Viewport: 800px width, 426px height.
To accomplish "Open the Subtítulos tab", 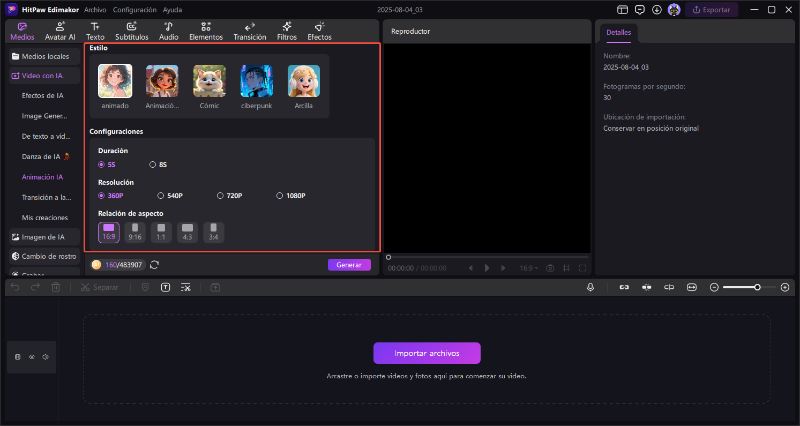I will (132, 31).
